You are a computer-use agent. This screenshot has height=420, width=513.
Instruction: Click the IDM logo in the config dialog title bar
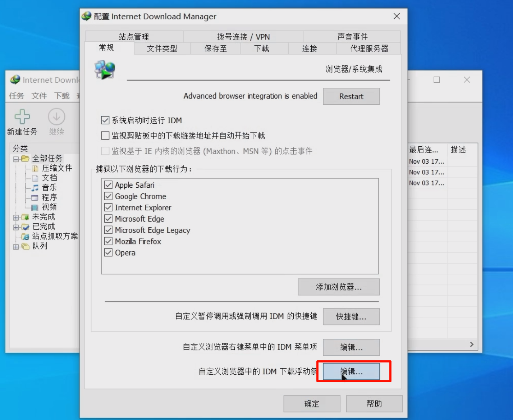(86, 16)
